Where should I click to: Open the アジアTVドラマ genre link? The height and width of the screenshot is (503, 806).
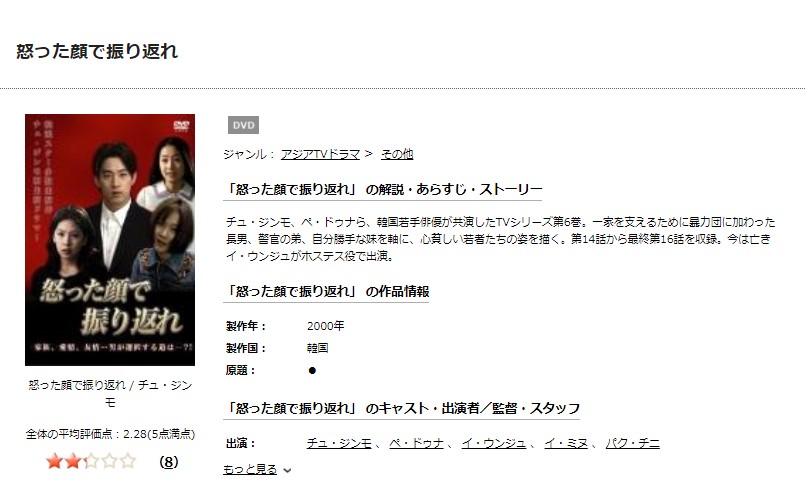[x=320, y=154]
